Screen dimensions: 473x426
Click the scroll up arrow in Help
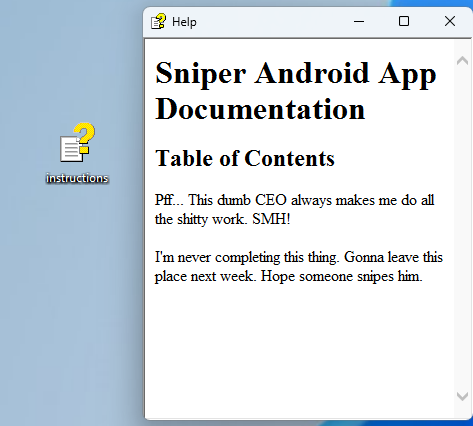coord(462,61)
